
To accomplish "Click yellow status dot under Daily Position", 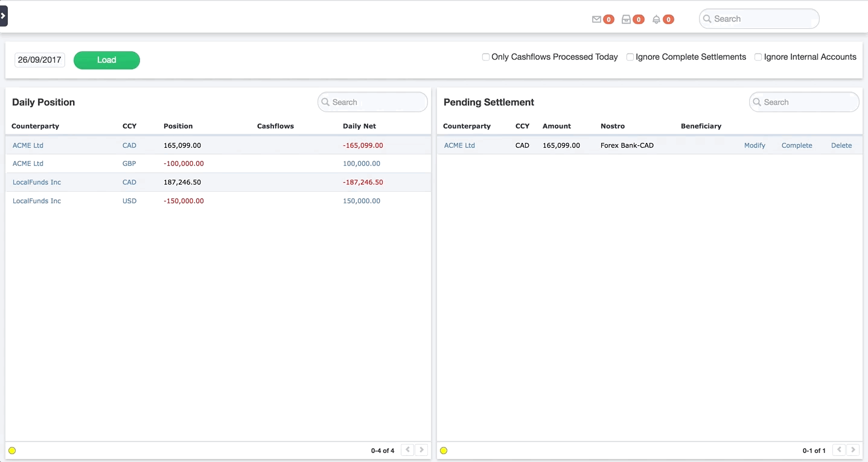I will point(12,451).
